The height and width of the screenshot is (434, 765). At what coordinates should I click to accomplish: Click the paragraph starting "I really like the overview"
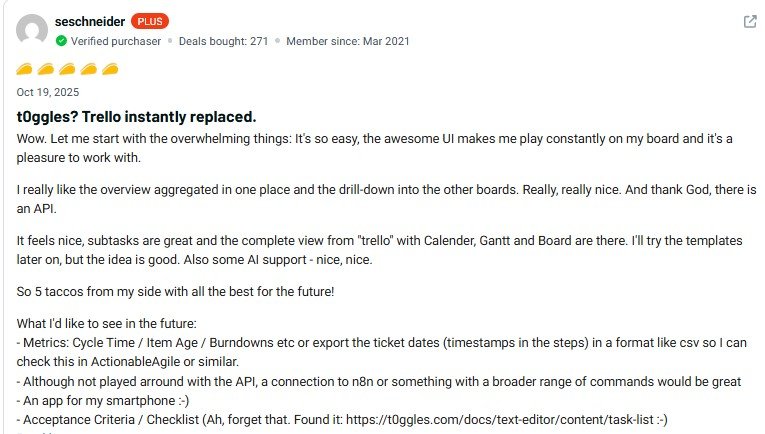click(380, 197)
